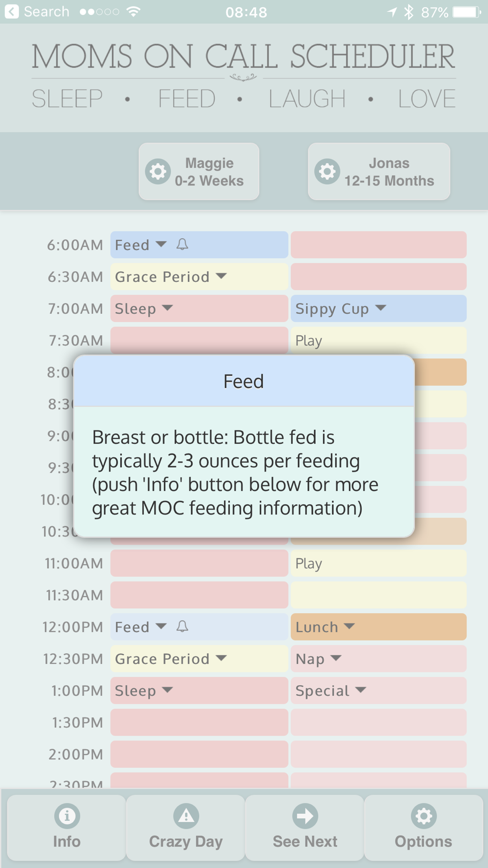The width and height of the screenshot is (488, 868).
Task: Tap the bell icon on the 6:00AM Feed row
Action: 183,244
